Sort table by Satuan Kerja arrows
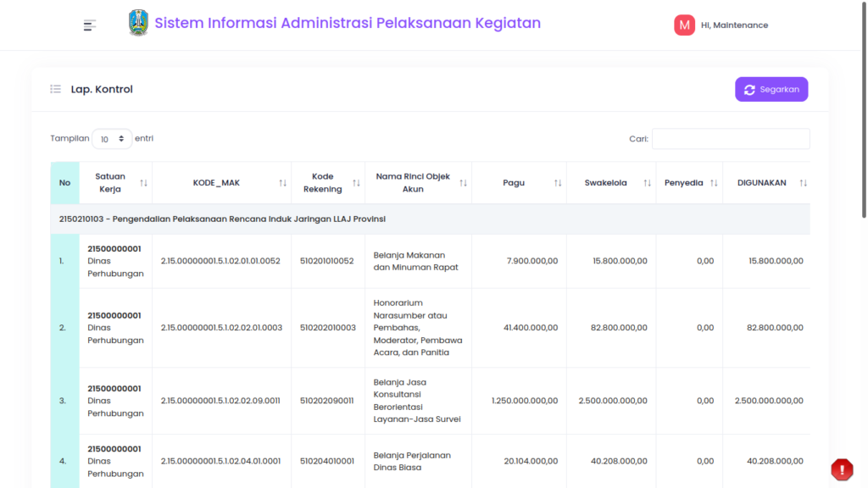Viewport: 868px width, 488px height. 143,183
